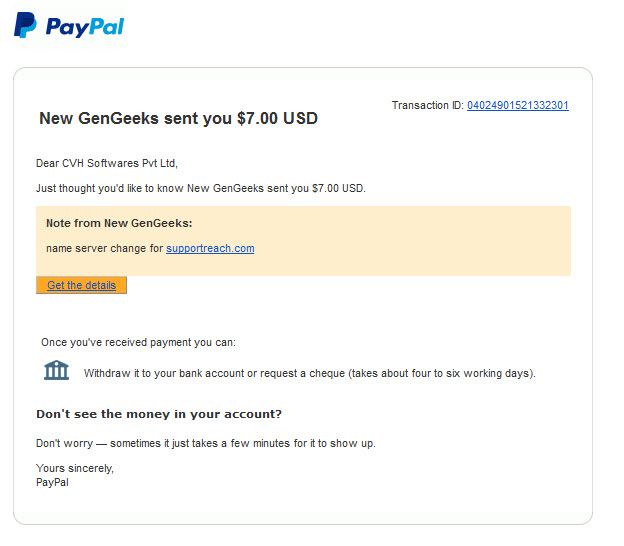Screen dimensions: 624x546
Task: Click the 'Note from New GenGeeks:' heading
Action: click(119, 223)
